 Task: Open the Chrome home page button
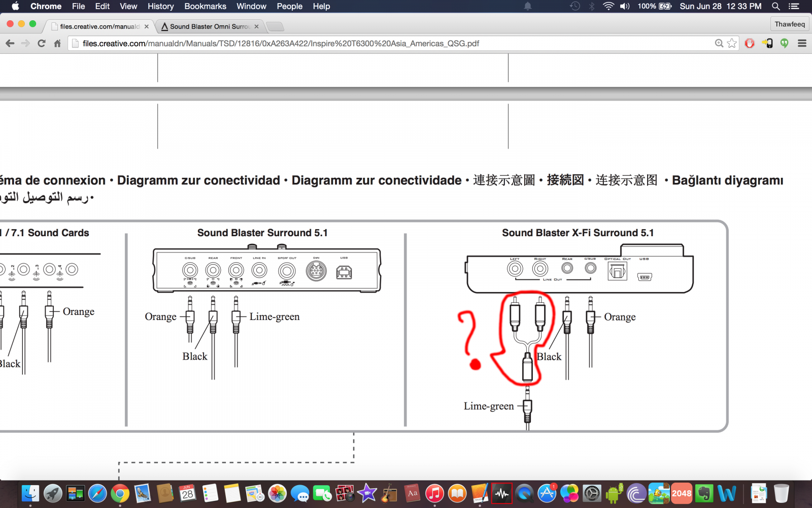tap(57, 43)
